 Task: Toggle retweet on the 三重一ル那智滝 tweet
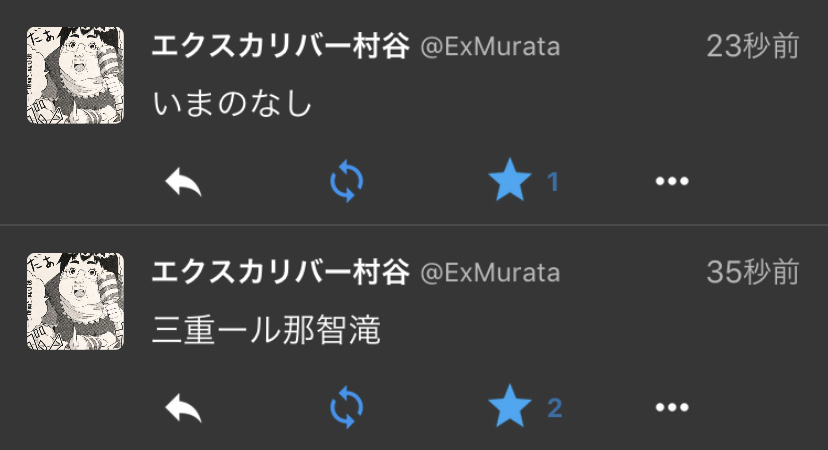tap(346, 407)
